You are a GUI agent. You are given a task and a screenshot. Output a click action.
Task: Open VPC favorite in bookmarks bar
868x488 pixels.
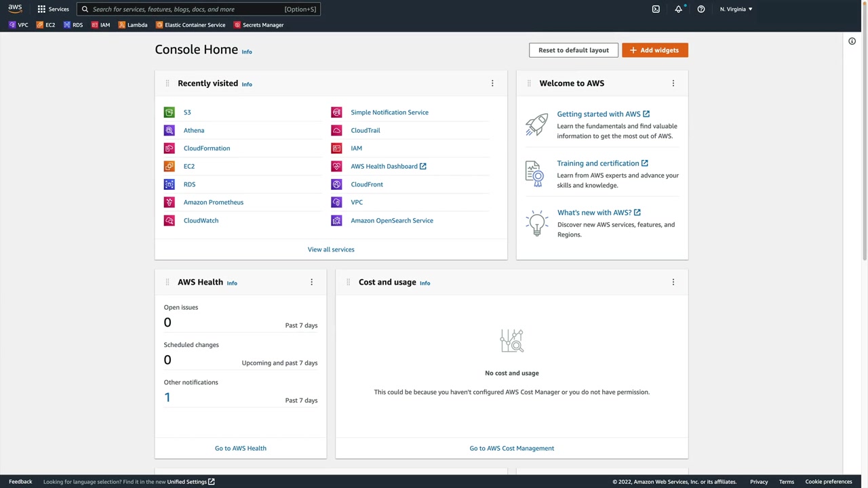click(18, 25)
